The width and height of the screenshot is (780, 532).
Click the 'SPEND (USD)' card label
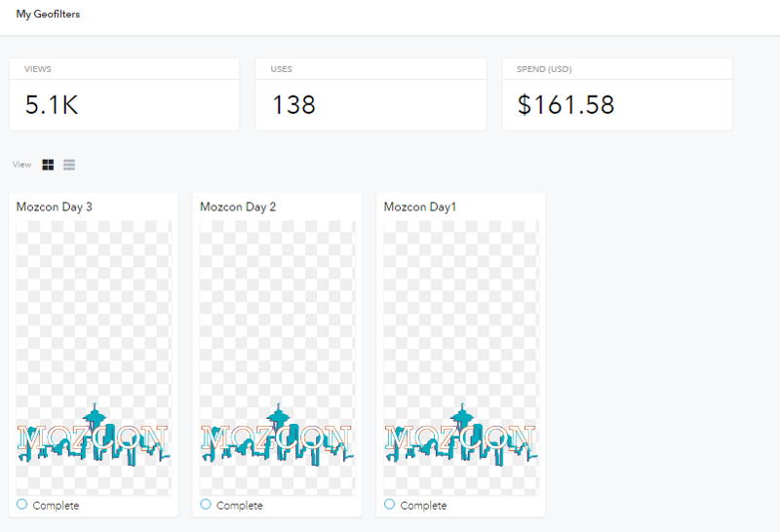pyautogui.click(x=544, y=69)
